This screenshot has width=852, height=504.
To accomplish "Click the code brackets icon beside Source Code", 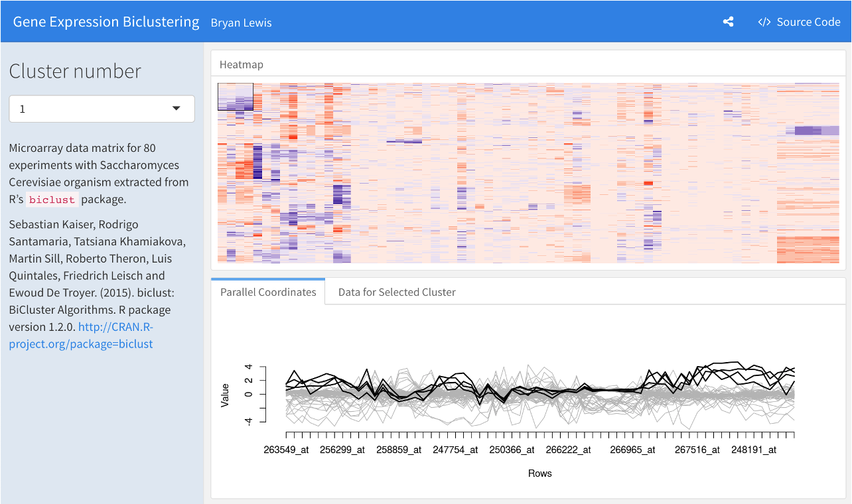I will click(764, 22).
